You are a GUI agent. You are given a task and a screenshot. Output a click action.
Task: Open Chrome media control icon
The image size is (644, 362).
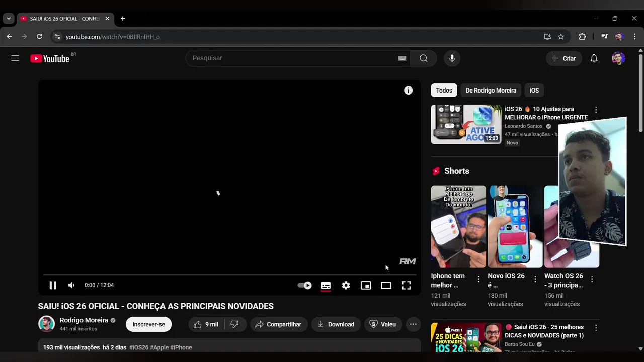pyautogui.click(x=605, y=37)
